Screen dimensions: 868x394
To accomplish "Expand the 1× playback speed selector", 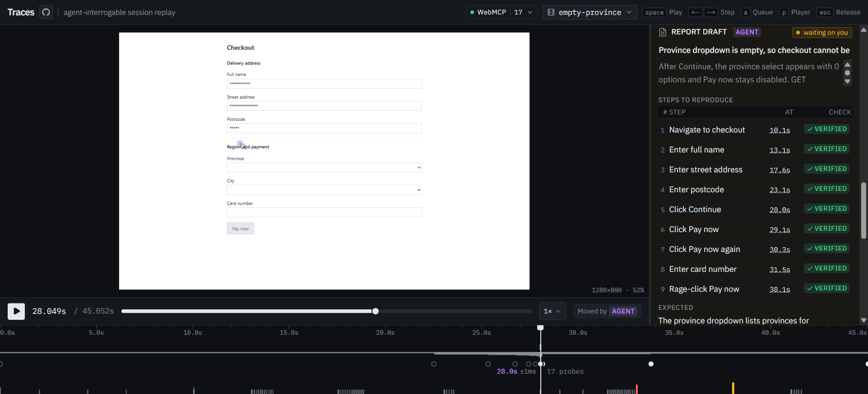I will 552,311.
